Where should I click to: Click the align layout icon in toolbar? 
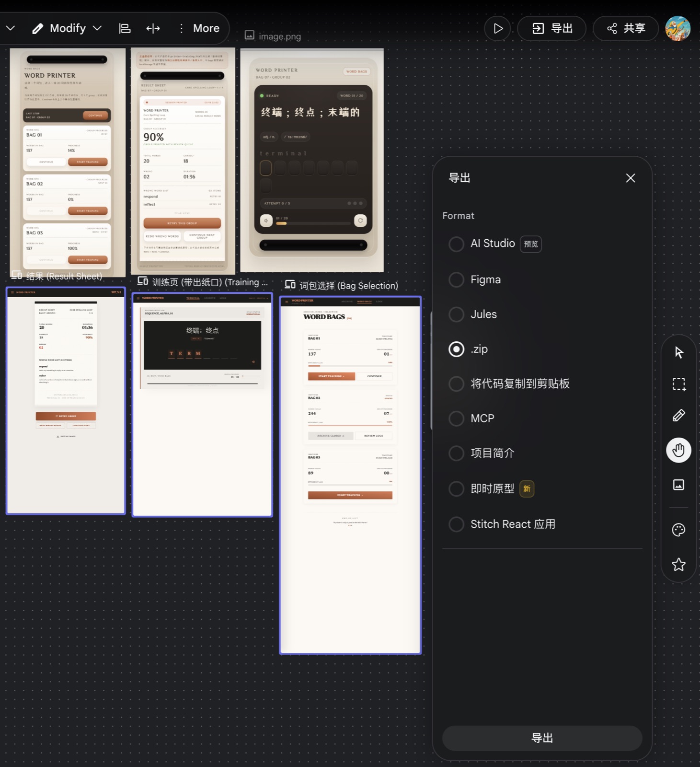coord(125,28)
